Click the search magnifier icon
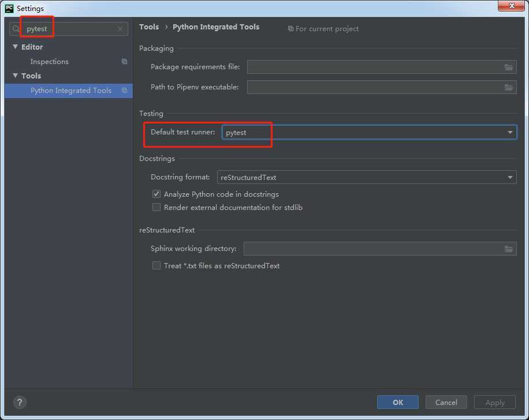 (16, 29)
